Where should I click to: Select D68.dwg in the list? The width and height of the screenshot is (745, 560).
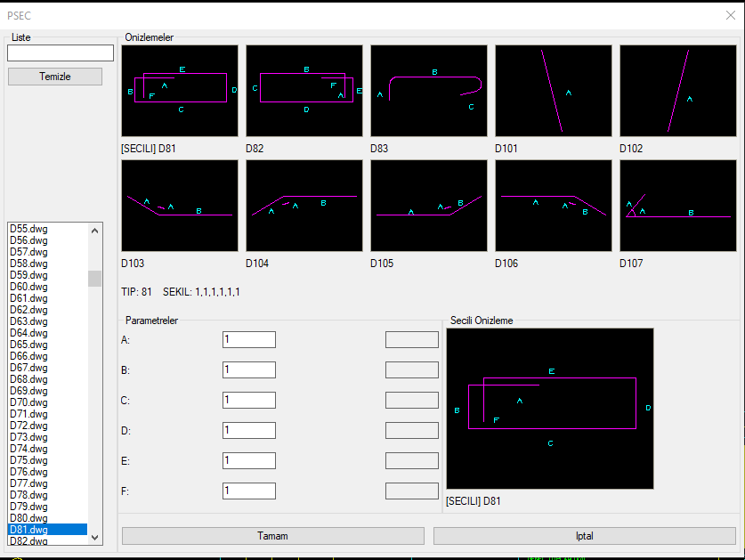47,379
